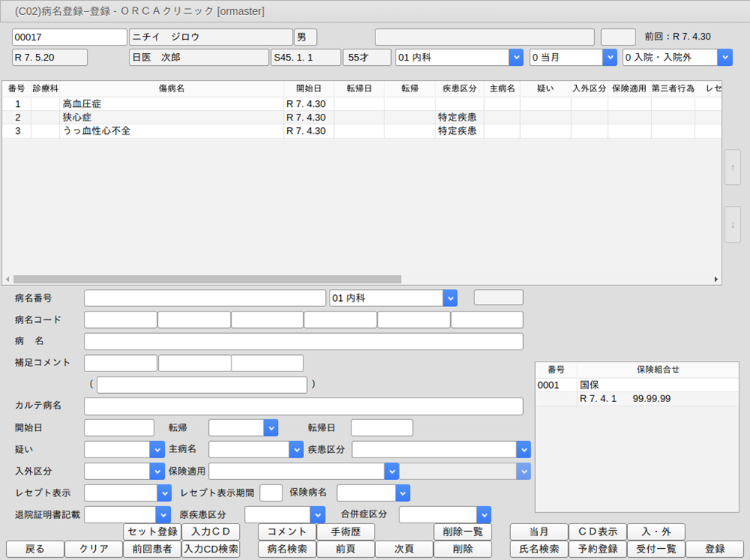Select the 高血圧症 row in disease list
Image resolution: width=750 pixels, height=560 pixels.
click(171, 104)
